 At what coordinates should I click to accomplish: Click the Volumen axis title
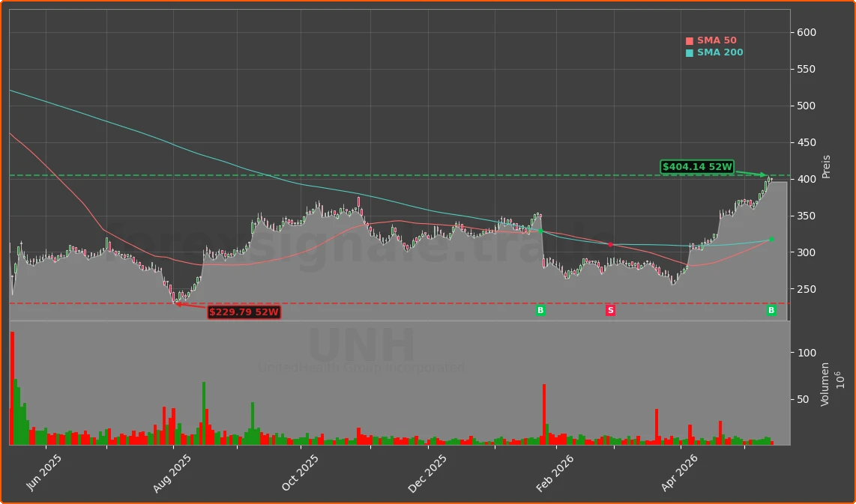click(x=825, y=383)
